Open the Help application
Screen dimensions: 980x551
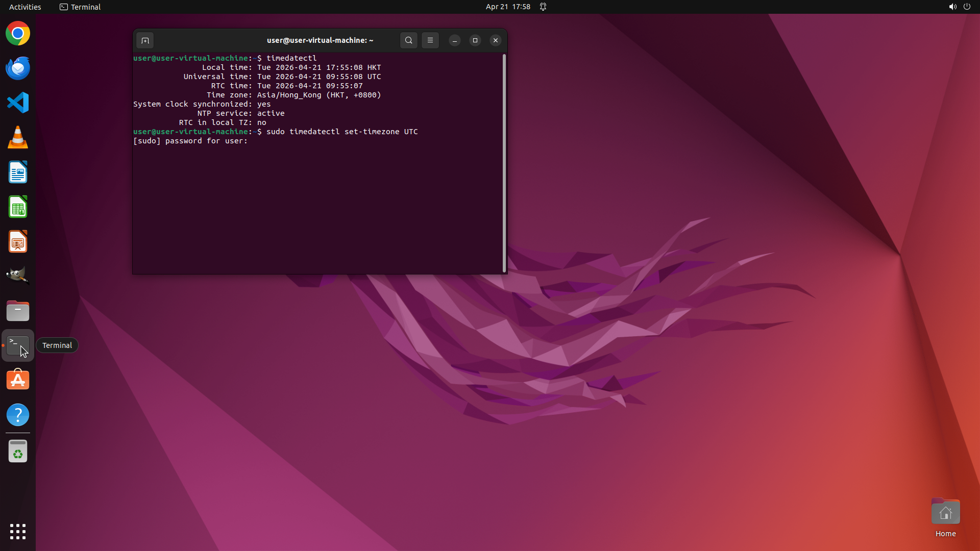18,415
